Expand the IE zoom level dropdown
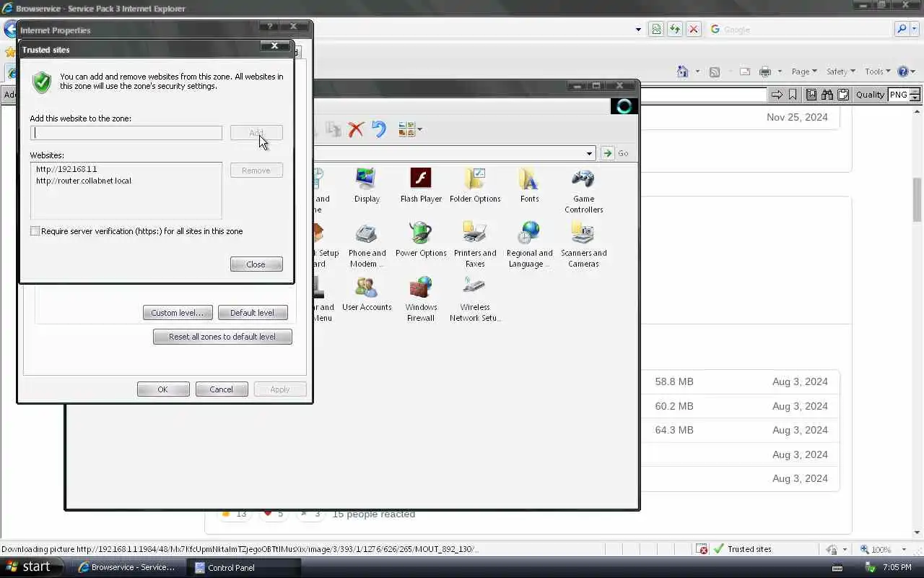The height and width of the screenshot is (578, 924). point(903,549)
